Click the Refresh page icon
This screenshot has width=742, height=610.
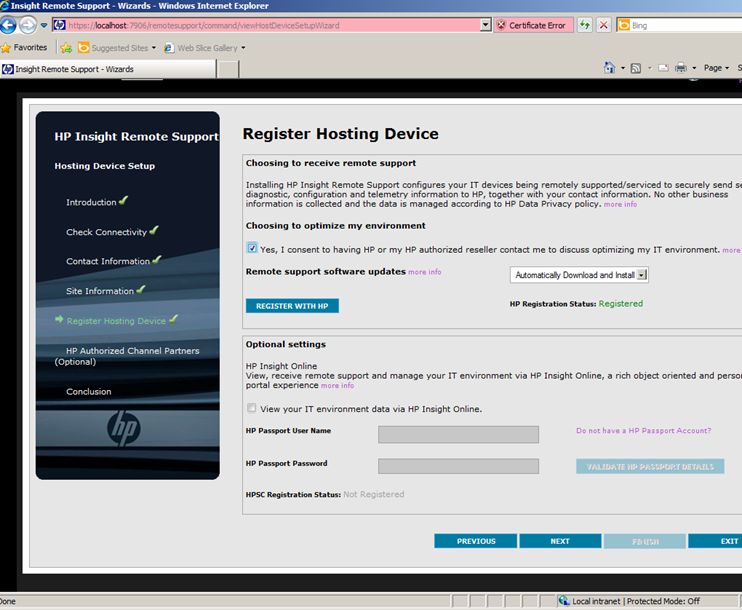point(585,25)
